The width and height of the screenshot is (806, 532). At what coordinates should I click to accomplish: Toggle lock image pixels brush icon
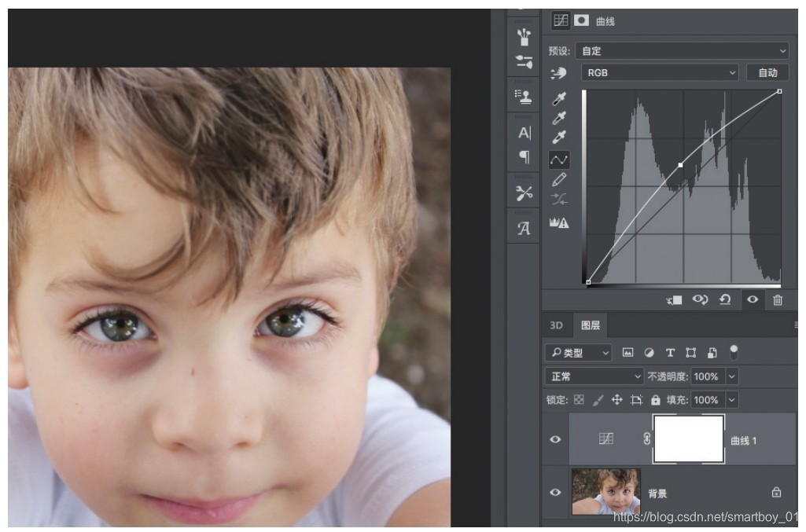click(598, 400)
